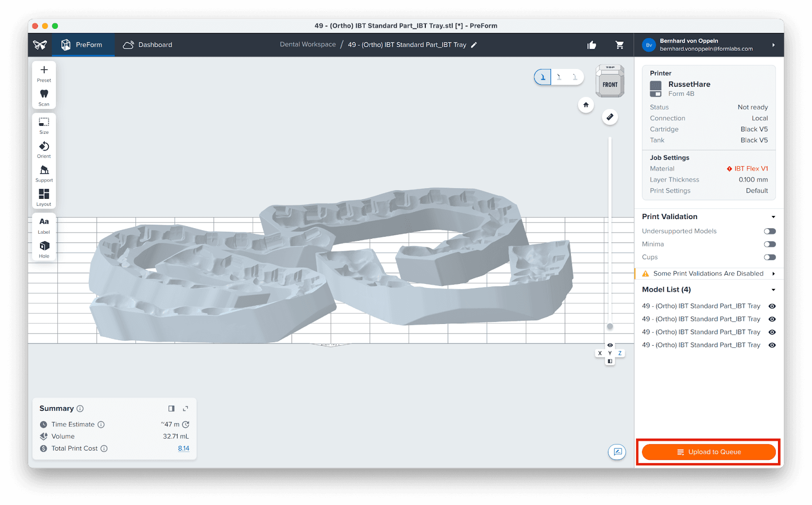Open the PreForm tab

[83, 45]
